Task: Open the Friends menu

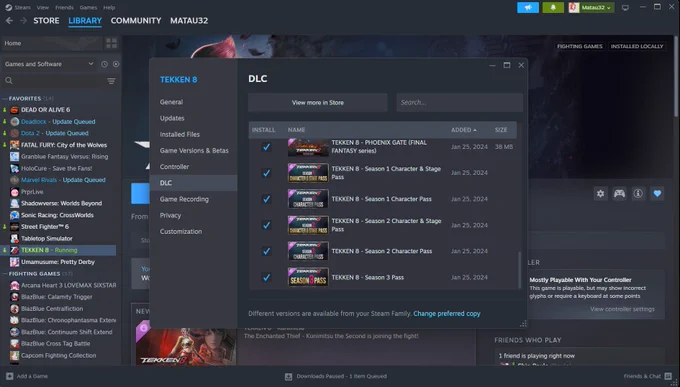Action: point(64,7)
